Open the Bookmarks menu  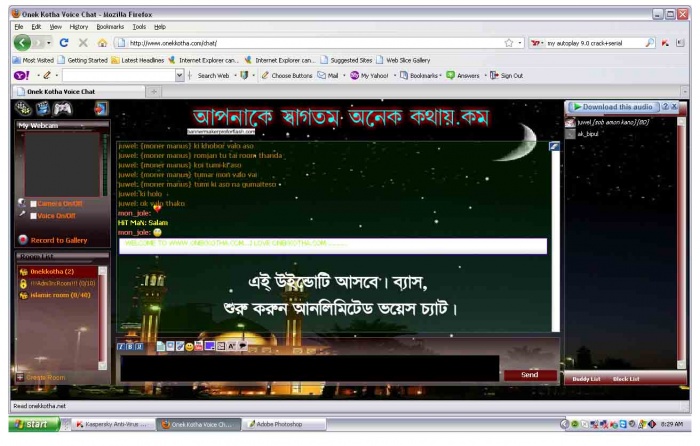[x=110, y=27]
